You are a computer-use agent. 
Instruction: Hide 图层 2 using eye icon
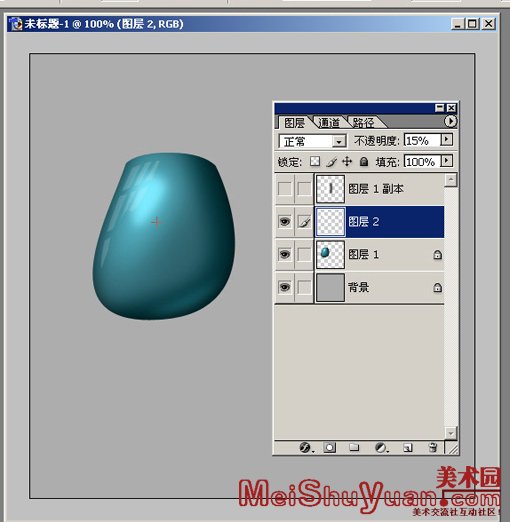point(285,222)
